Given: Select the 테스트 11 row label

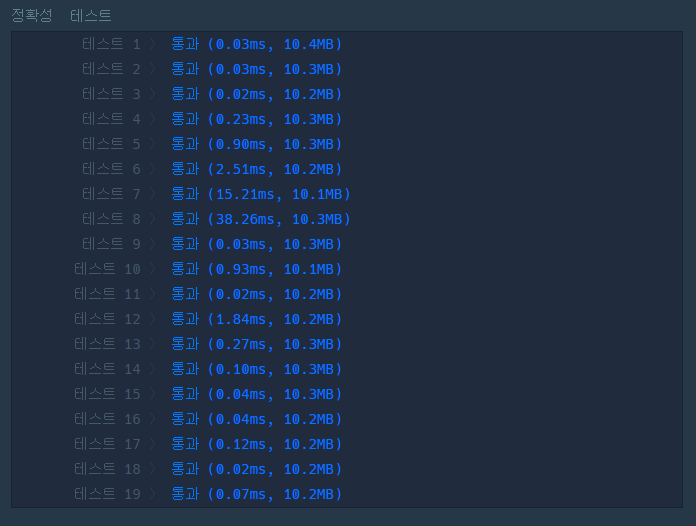Looking at the screenshot, I should (107, 294).
